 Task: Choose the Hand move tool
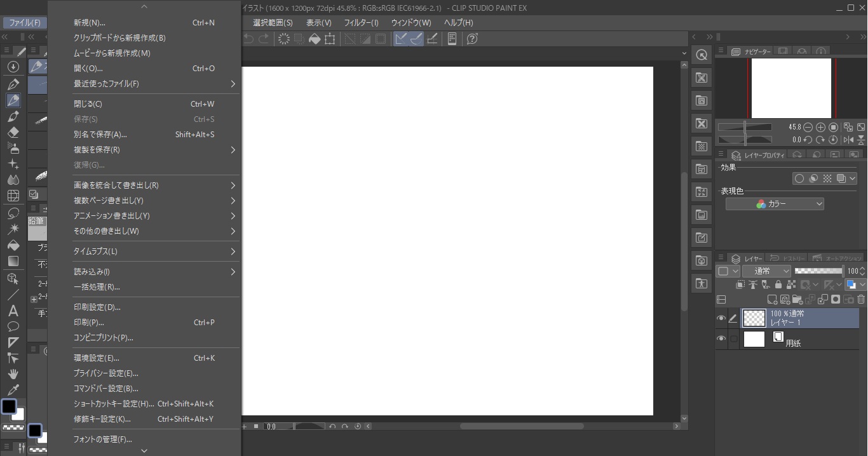(x=13, y=374)
